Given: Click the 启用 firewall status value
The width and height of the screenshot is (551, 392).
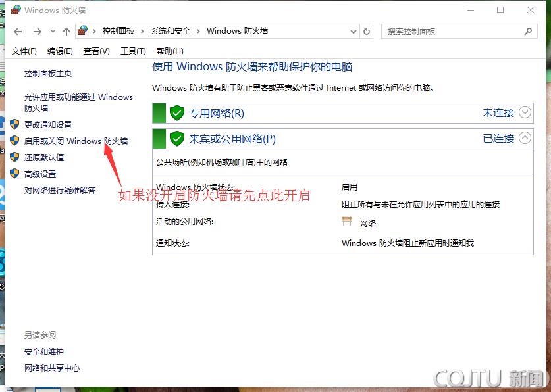Looking at the screenshot, I should point(350,187).
